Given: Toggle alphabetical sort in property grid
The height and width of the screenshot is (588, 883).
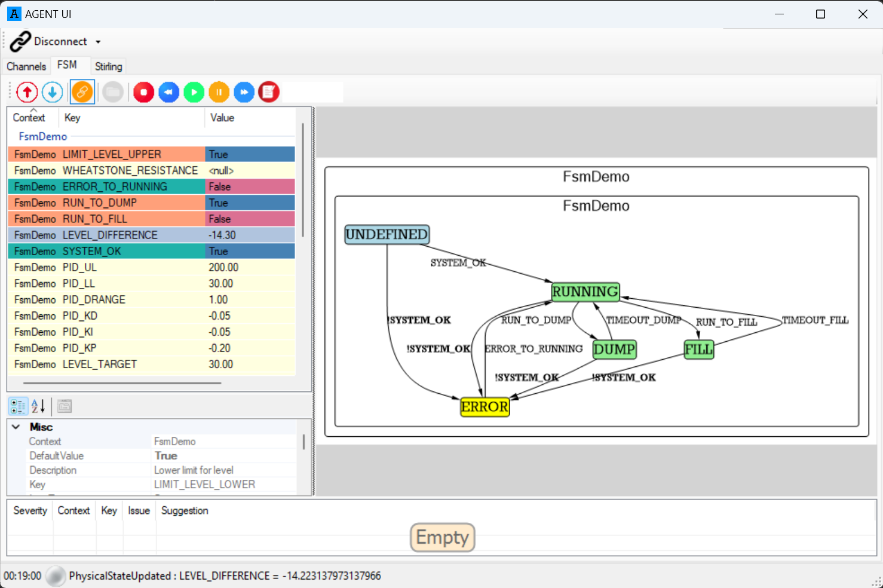Looking at the screenshot, I should [x=38, y=406].
